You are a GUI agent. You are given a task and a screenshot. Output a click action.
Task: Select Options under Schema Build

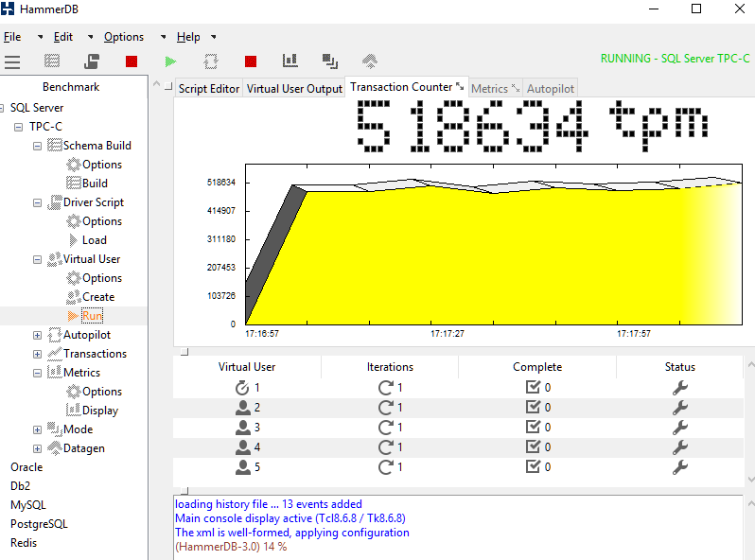(102, 165)
